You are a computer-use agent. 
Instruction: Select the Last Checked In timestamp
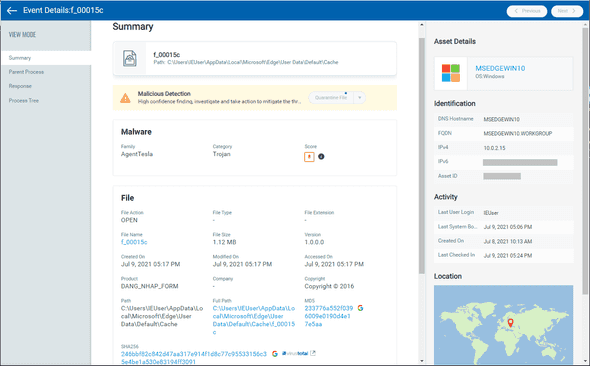click(x=508, y=256)
